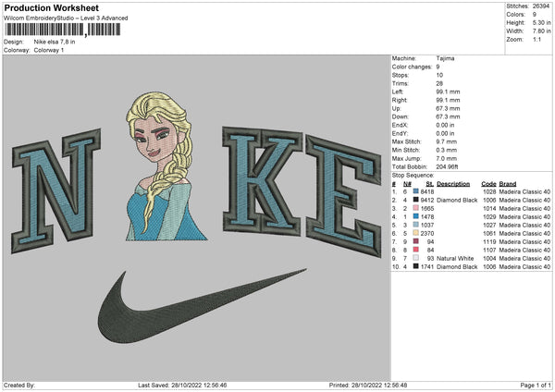Click the 'Colorway 1' value
This screenshot has height=392, width=555.
(49, 50)
